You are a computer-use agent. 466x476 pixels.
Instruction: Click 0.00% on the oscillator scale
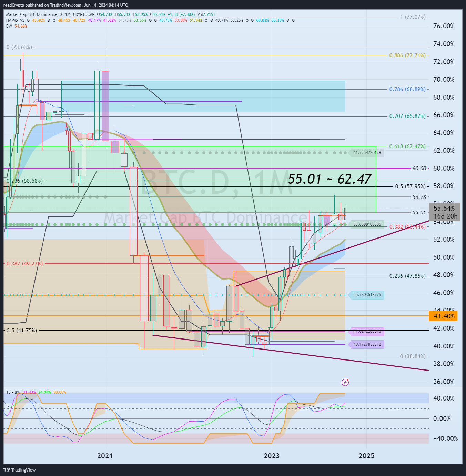(442, 418)
